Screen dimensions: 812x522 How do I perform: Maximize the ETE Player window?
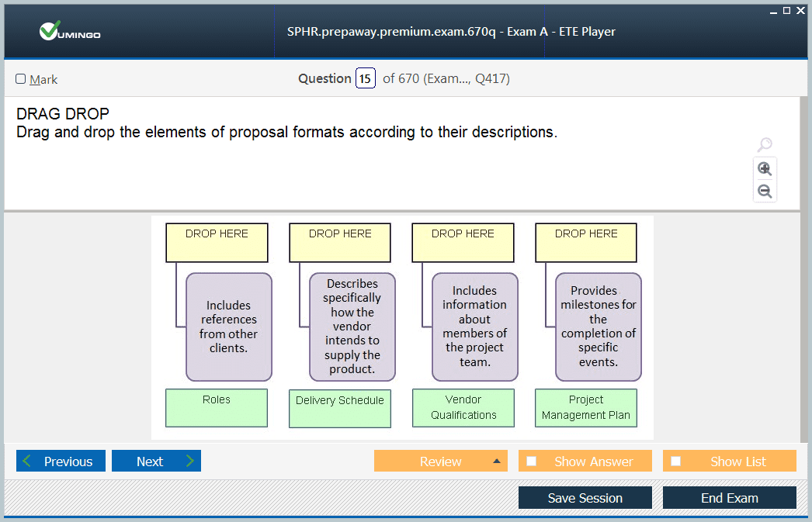point(786,10)
